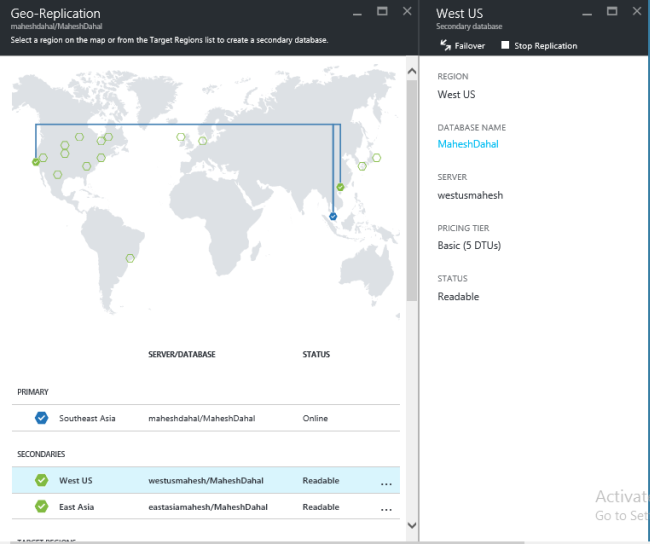
Task: Click the Southeast Asia blue check icon
Action: point(41,418)
